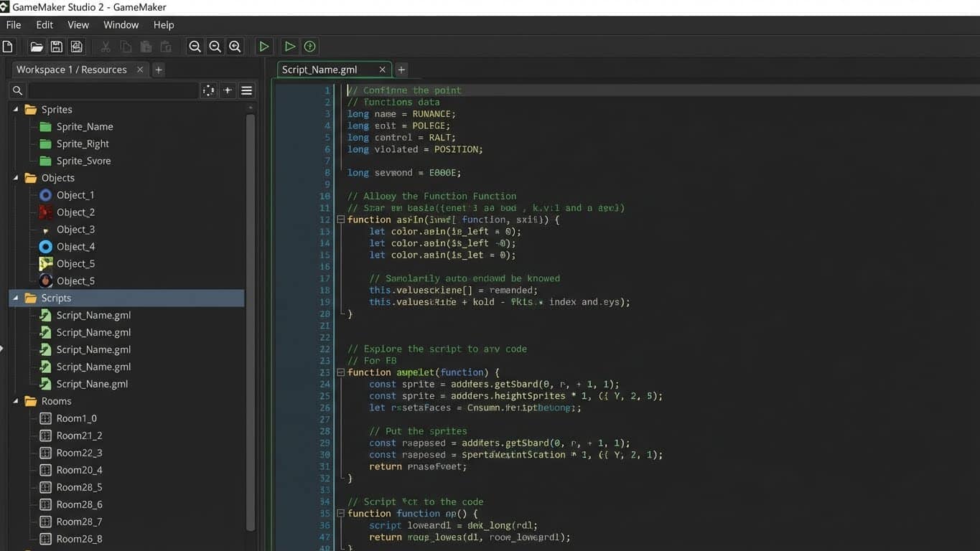
Task: Open the hamburger menu in the Resources panel
Action: pos(246,90)
